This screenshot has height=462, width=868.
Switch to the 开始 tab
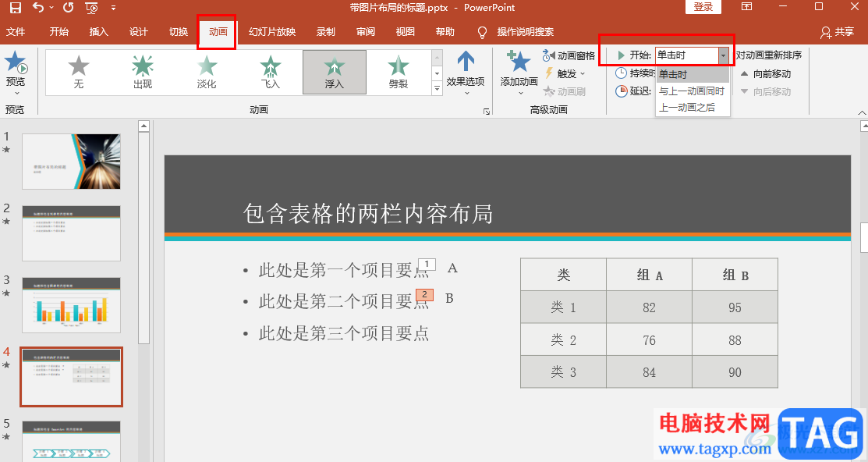(58, 31)
